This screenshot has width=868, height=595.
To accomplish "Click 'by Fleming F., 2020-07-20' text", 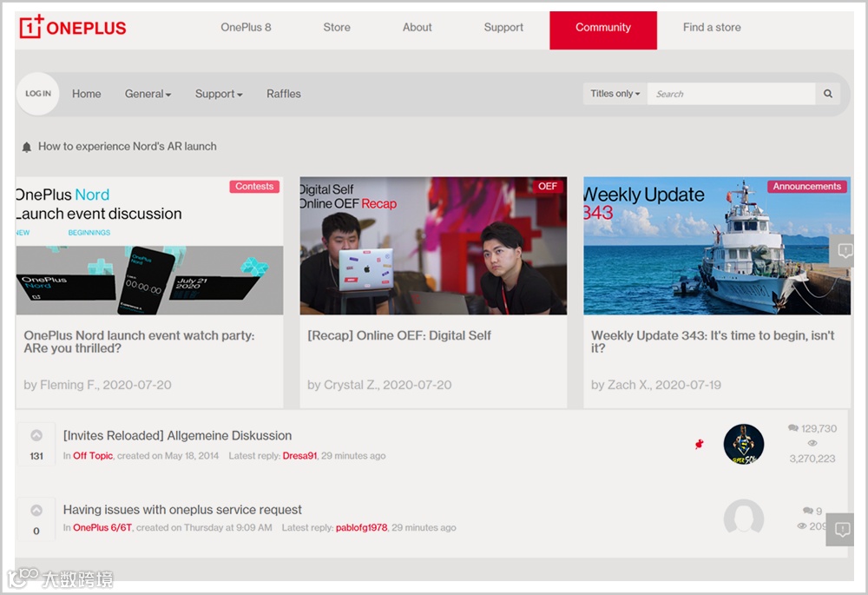I will point(97,385).
